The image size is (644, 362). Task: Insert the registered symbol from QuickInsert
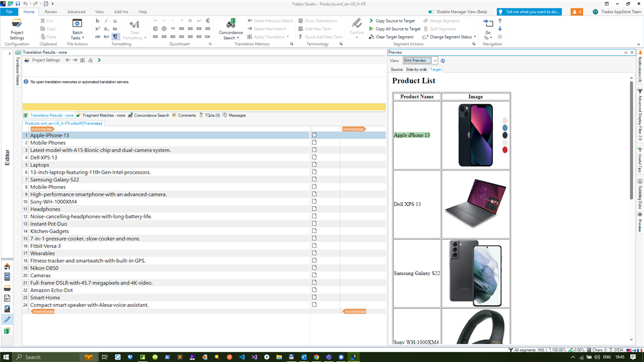164,29
